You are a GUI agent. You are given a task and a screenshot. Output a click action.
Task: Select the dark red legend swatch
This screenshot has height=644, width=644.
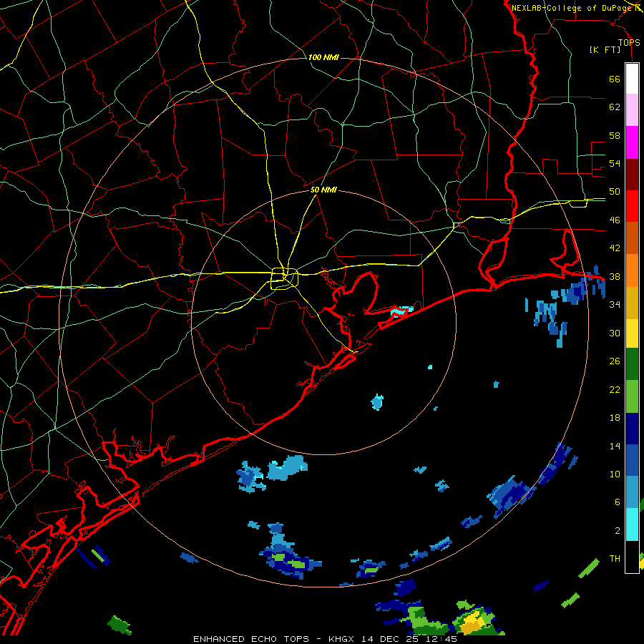[632, 174]
